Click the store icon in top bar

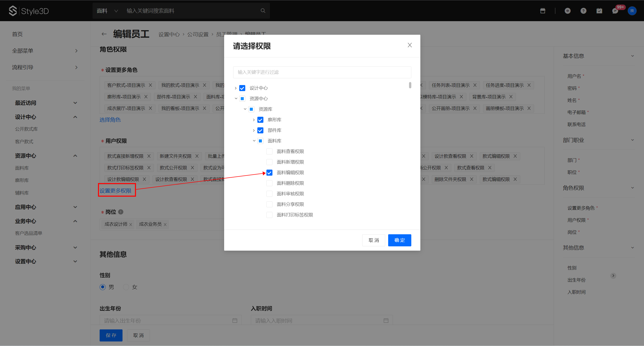click(543, 11)
